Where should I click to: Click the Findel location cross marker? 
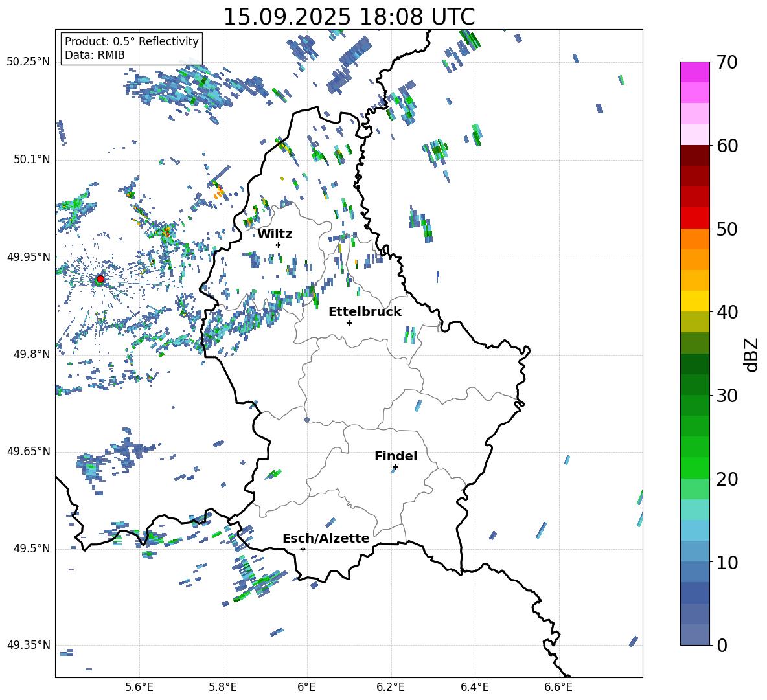pyautogui.click(x=395, y=468)
